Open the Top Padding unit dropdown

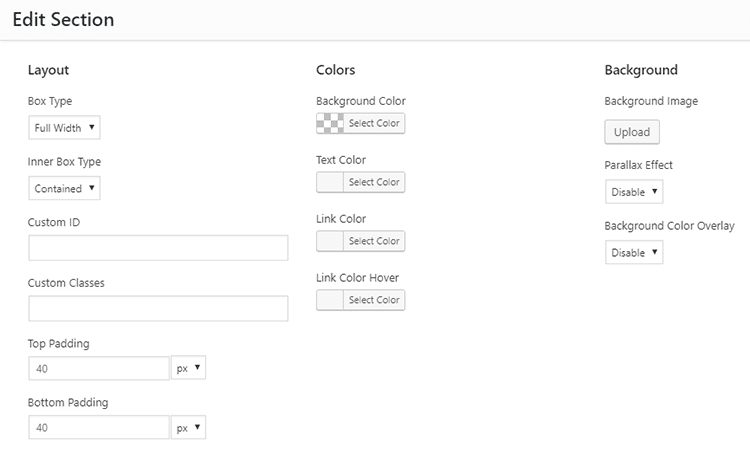point(188,368)
